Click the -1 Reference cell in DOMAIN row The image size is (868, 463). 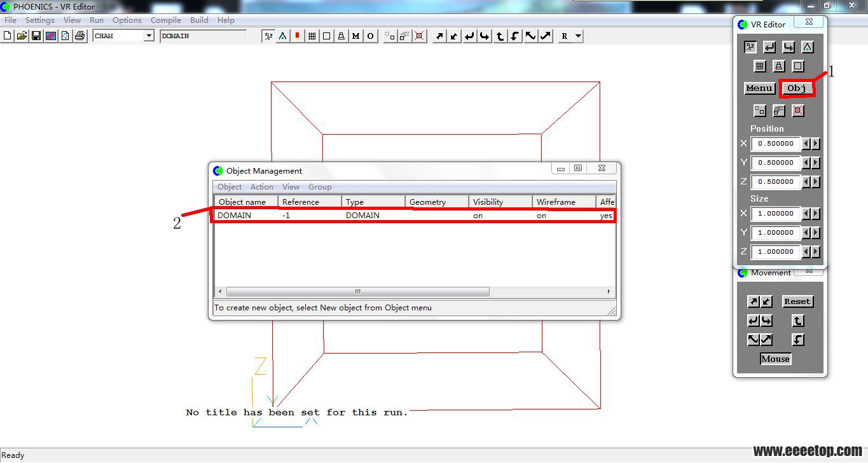point(286,216)
